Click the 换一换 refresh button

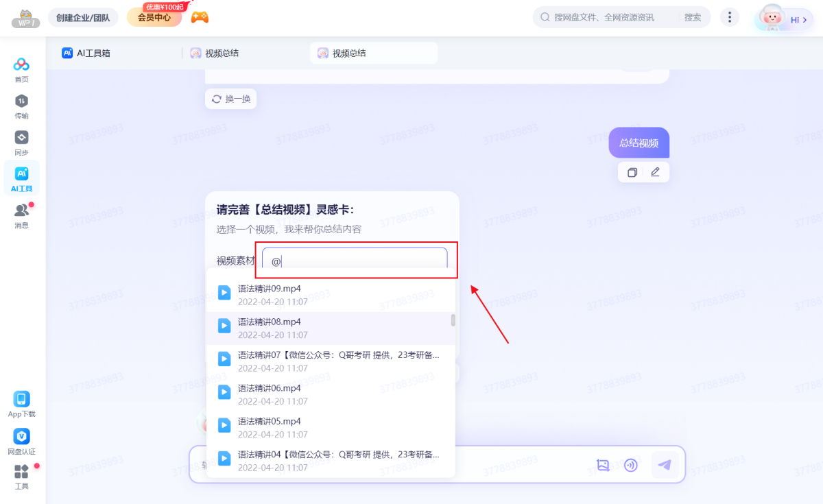coord(230,99)
